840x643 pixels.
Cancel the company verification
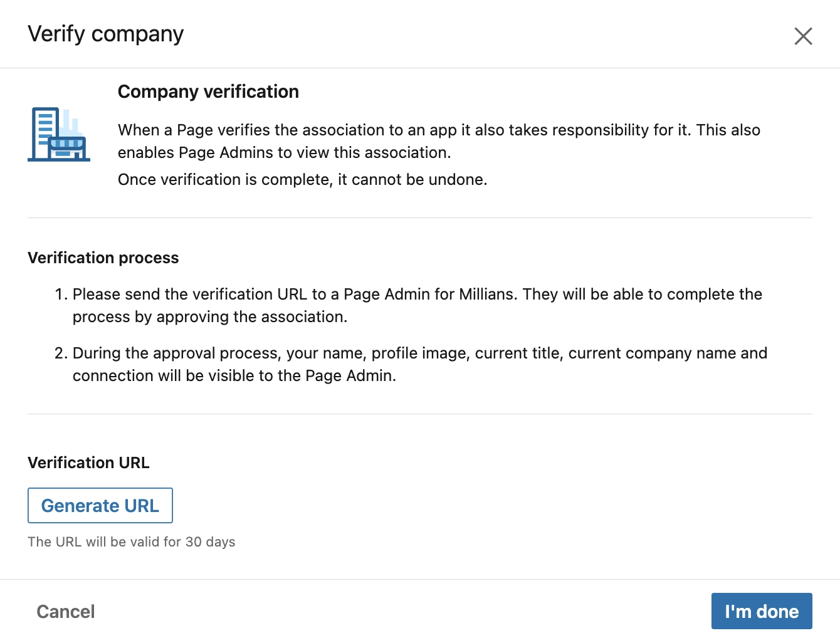66,612
